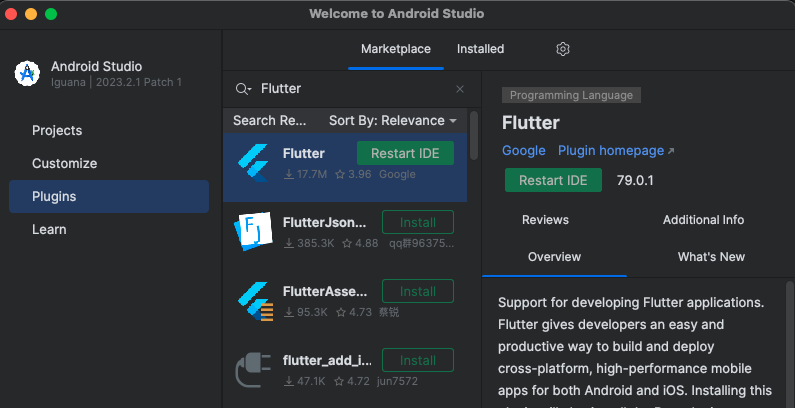Click the Android Studio logo icon
Screen dimensions: 795x408
pos(27,73)
